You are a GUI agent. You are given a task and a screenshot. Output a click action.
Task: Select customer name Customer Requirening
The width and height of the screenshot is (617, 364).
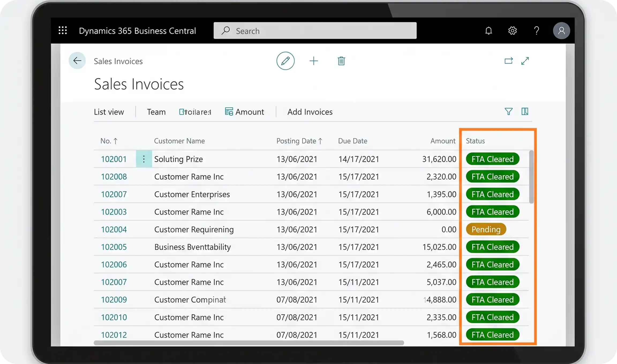(194, 230)
